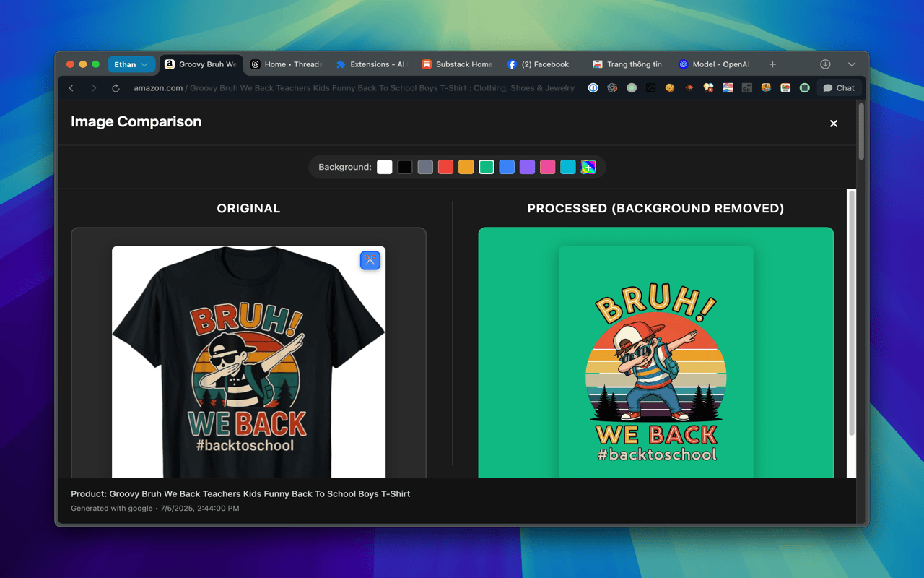The image size is (924, 578).
Task: Expand the Ethan profile dropdown
Action: click(131, 64)
